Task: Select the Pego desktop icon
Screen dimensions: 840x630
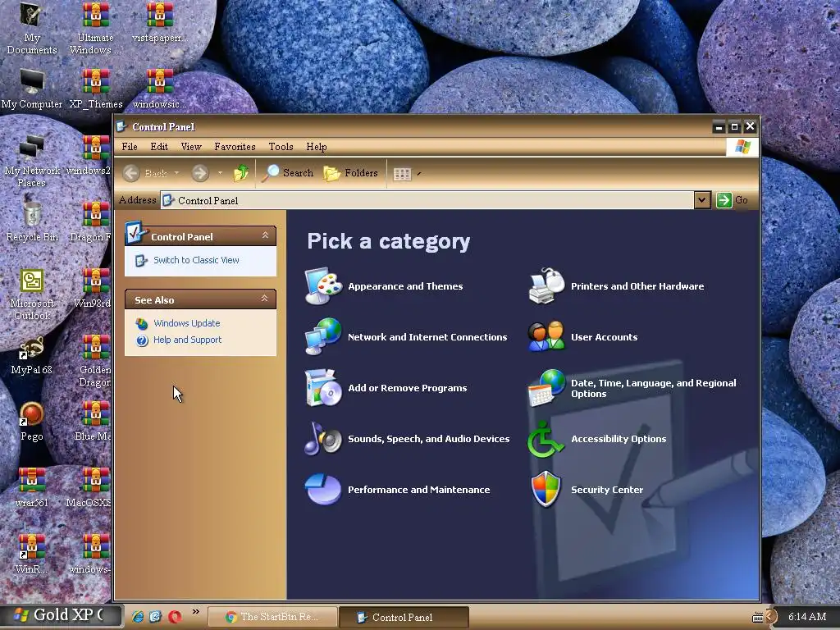Action: click(32, 421)
